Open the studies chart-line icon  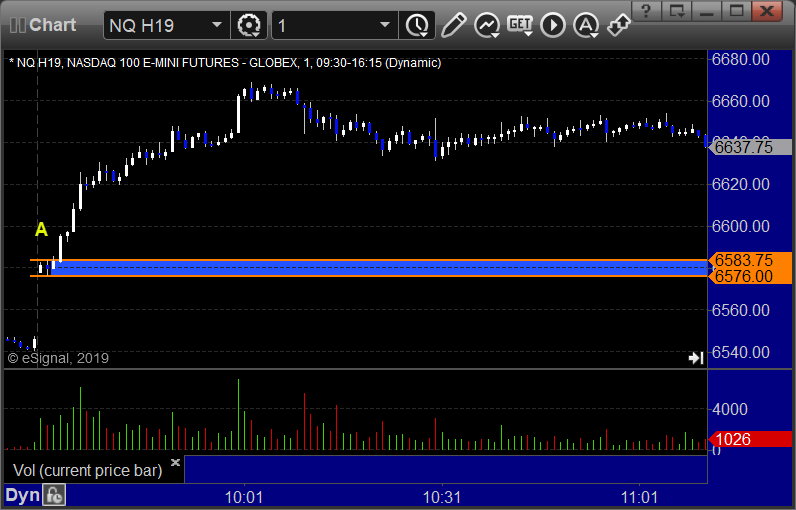(486, 25)
